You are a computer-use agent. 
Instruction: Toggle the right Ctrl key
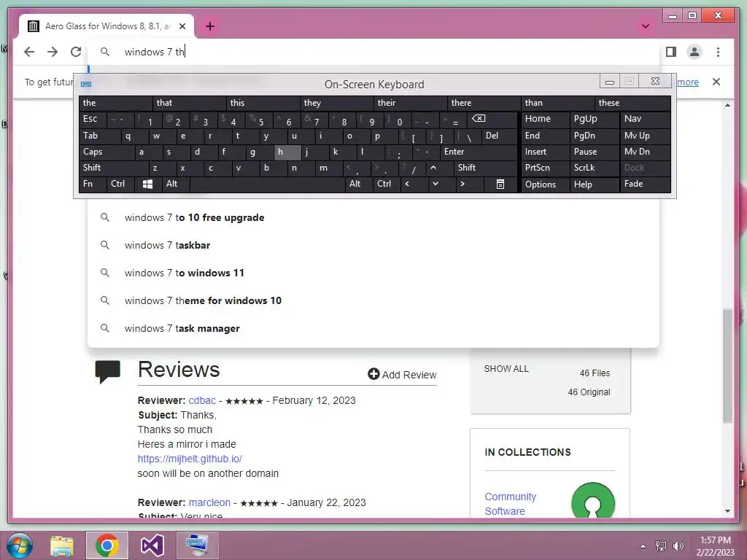pos(387,184)
